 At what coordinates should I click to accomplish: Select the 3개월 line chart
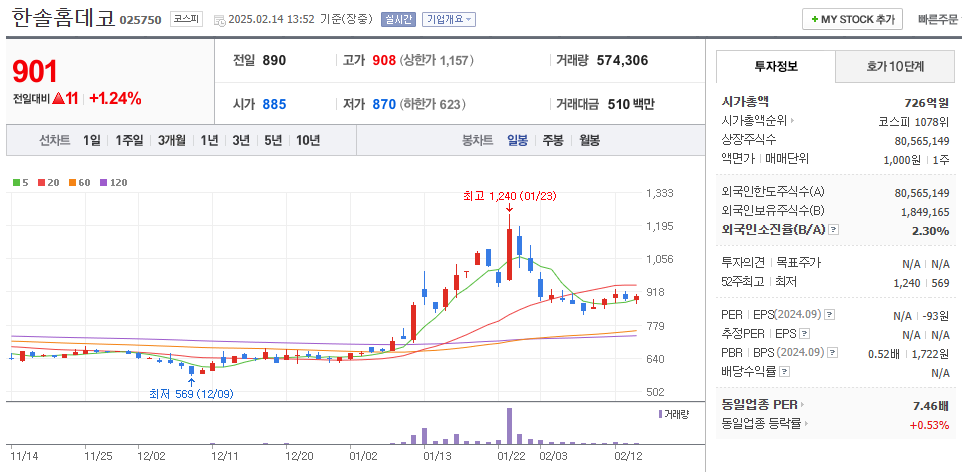171,141
